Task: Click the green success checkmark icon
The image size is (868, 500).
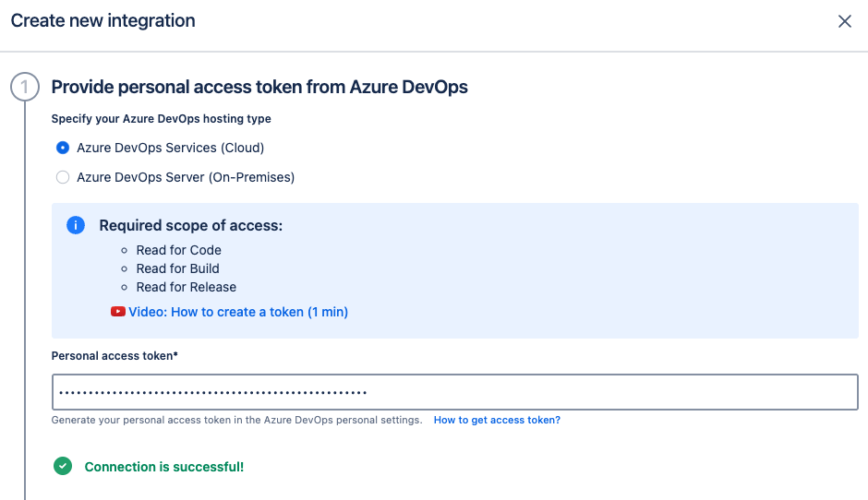Action: 63,467
